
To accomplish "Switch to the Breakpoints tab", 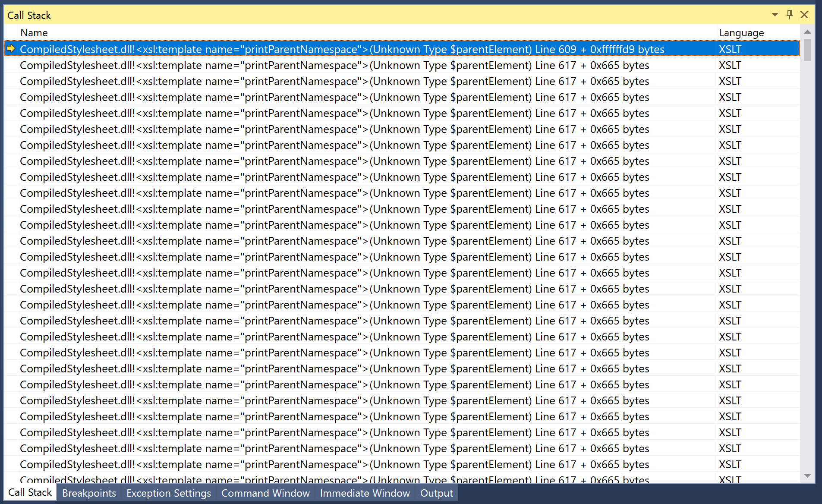I will click(88, 493).
